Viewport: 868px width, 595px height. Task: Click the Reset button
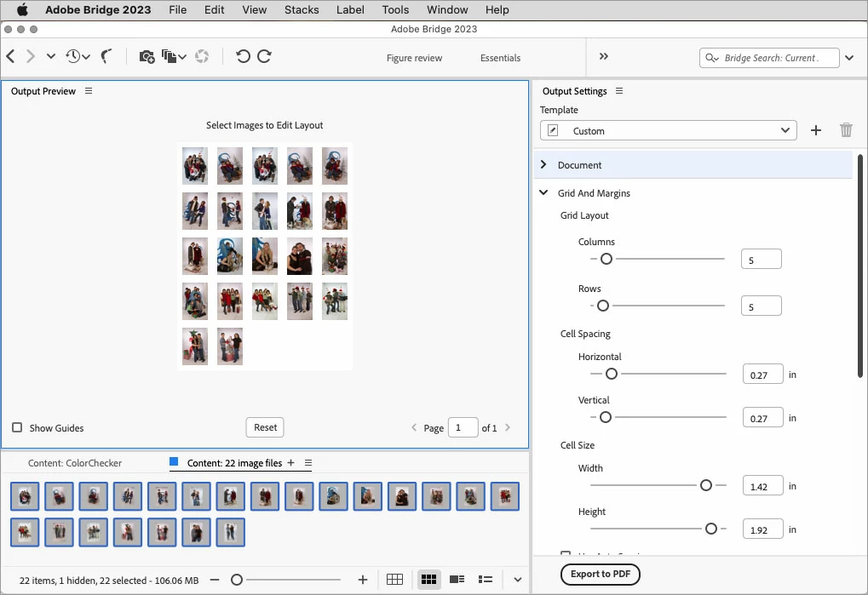click(265, 427)
